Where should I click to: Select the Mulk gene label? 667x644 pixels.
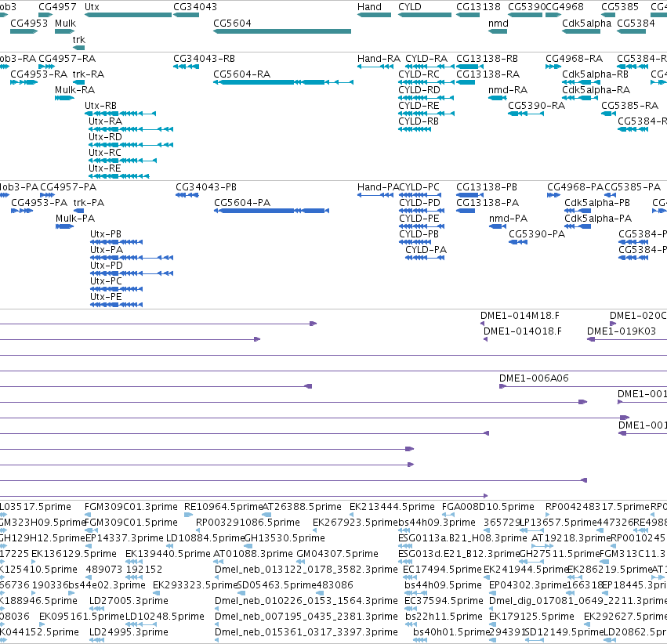pos(65,23)
